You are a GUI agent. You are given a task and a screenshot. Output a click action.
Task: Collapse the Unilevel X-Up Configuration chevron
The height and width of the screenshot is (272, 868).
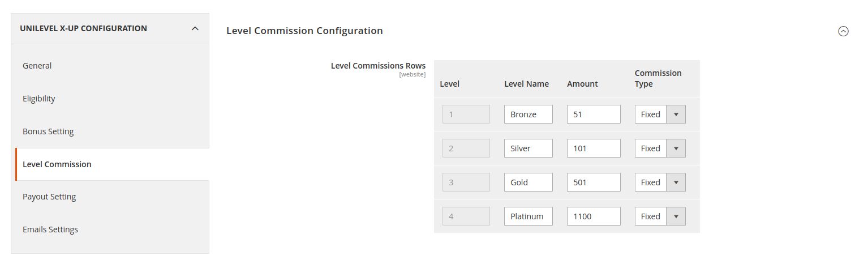[195, 28]
